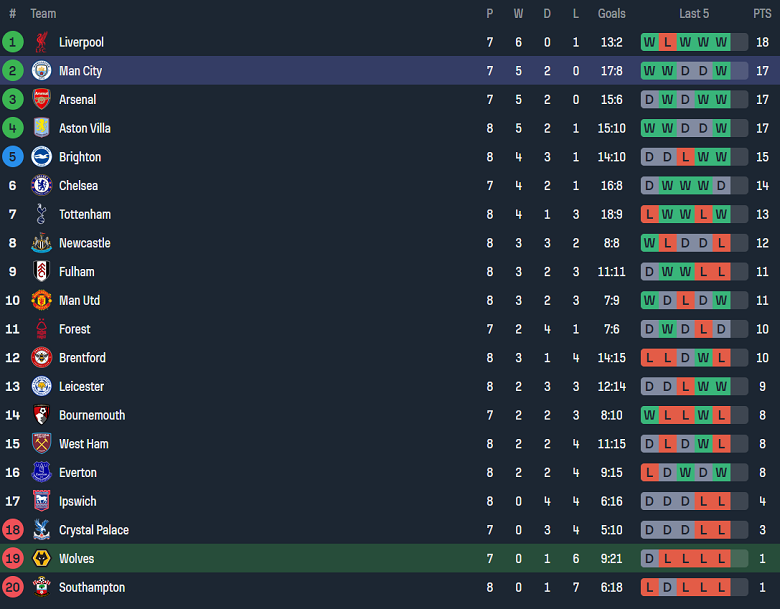Viewport: 780px width, 609px height.
Task: Click the Tottenham cockerel crest
Action: (x=41, y=214)
